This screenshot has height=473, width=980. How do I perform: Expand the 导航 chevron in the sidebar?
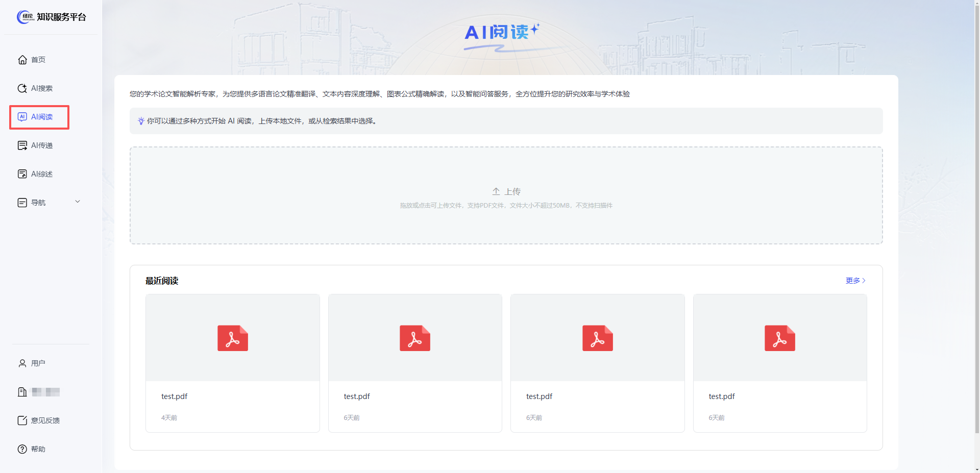coord(78,202)
